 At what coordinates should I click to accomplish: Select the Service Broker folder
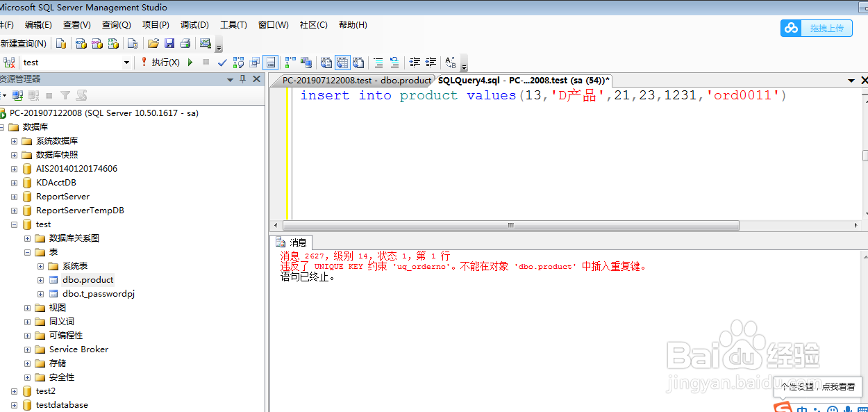(78, 349)
